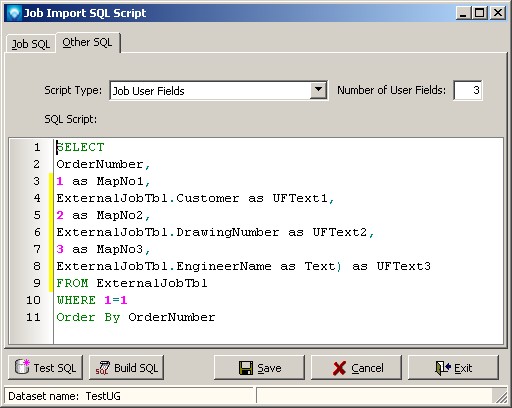512x408 pixels.
Task: Click line number 11 in the gutter
Action: (x=33, y=317)
